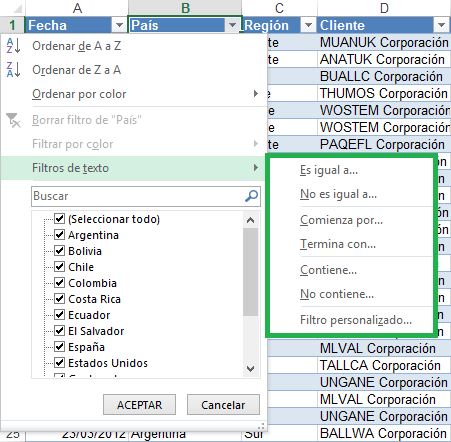Expand the Ordenar por color submenu arrow
451x442 pixels.
[x=256, y=94]
